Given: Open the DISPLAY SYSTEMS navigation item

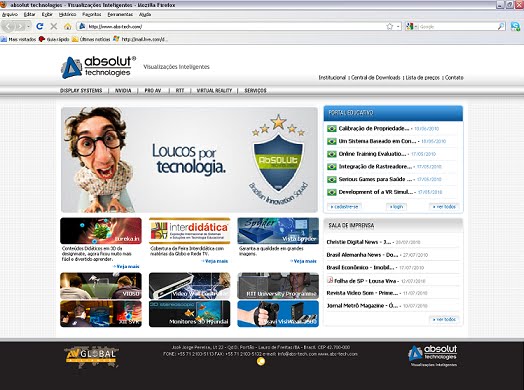Looking at the screenshot, I should click(81, 91).
